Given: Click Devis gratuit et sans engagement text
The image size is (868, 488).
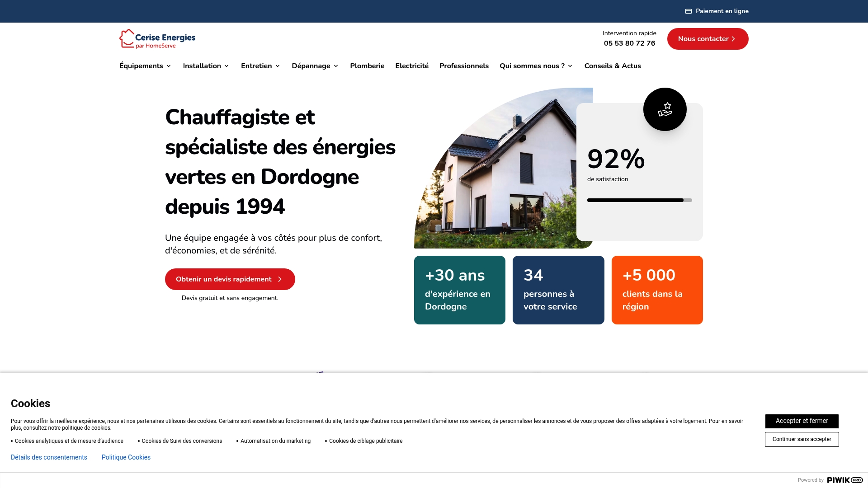Looking at the screenshot, I should coord(230,298).
